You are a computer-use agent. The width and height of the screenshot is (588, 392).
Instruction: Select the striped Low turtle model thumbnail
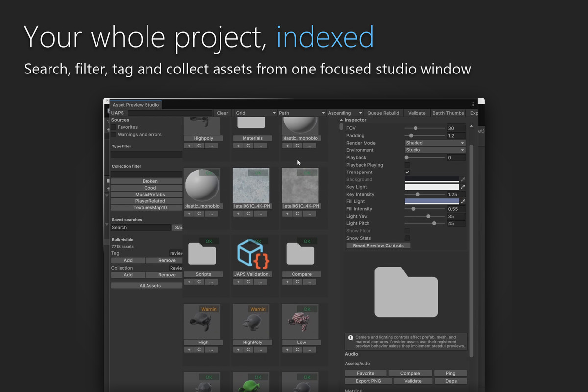pos(300,321)
